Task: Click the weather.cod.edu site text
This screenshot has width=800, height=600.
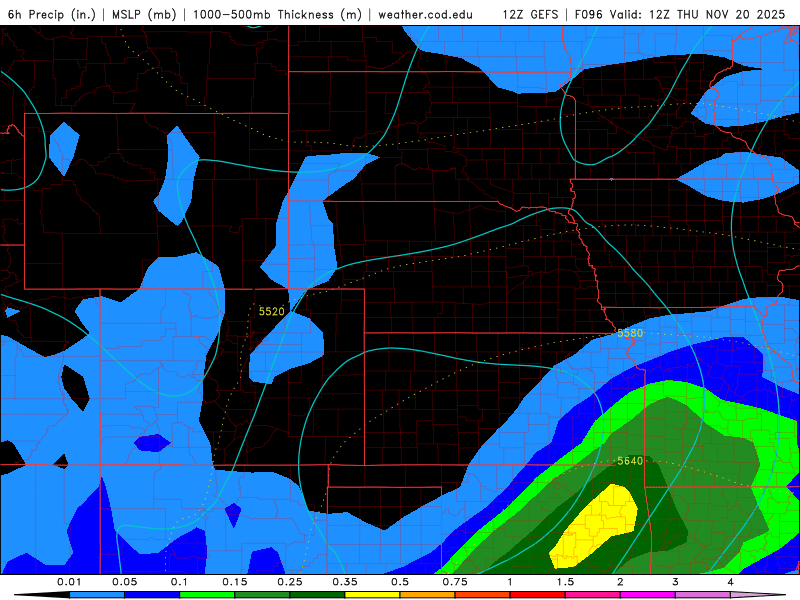Action: tap(425, 14)
